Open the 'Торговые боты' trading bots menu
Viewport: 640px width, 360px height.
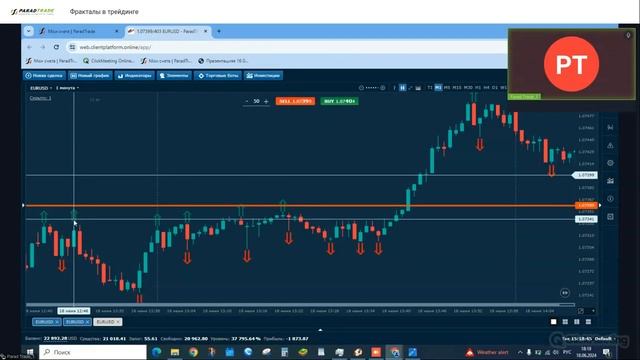click(x=218, y=76)
